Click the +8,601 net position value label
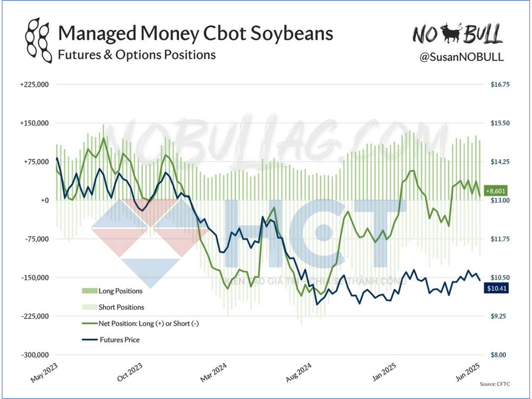 pos(495,191)
